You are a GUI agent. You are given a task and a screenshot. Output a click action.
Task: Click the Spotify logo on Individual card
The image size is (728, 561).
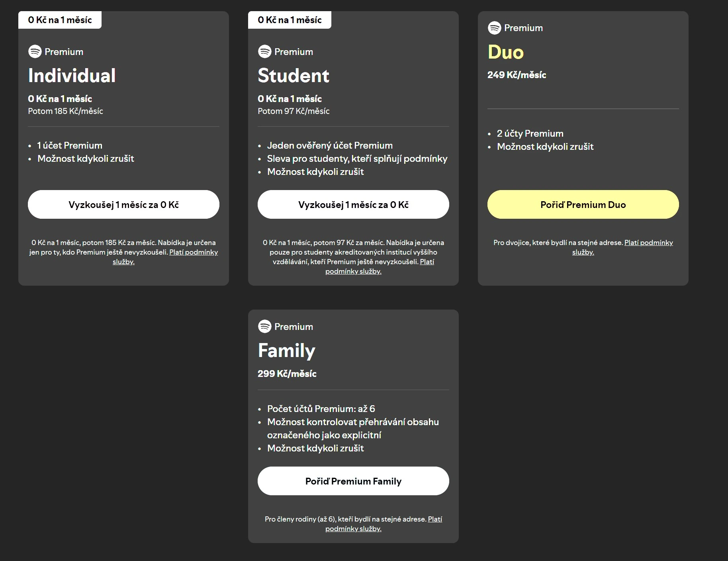pyautogui.click(x=35, y=51)
